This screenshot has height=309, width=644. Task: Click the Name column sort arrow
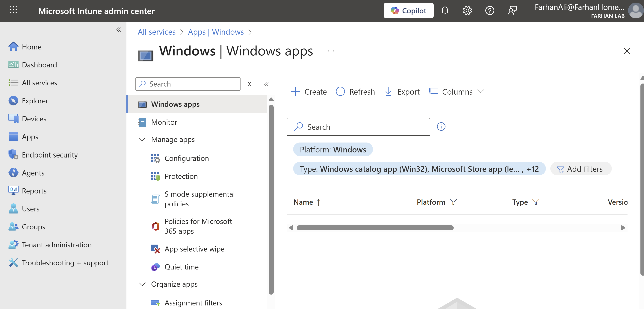click(318, 202)
